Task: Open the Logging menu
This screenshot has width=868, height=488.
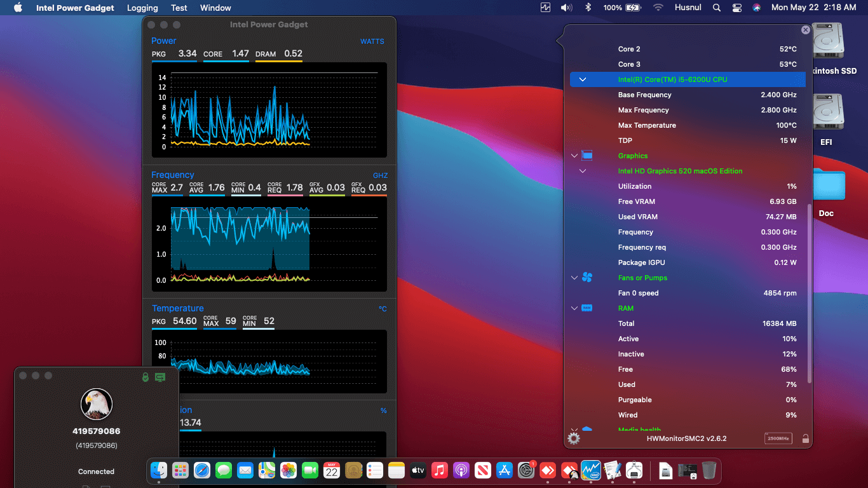Action: coord(142,8)
